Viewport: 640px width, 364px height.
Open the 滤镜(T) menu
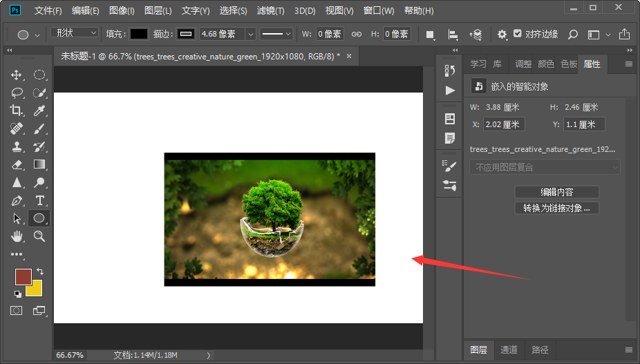click(270, 10)
